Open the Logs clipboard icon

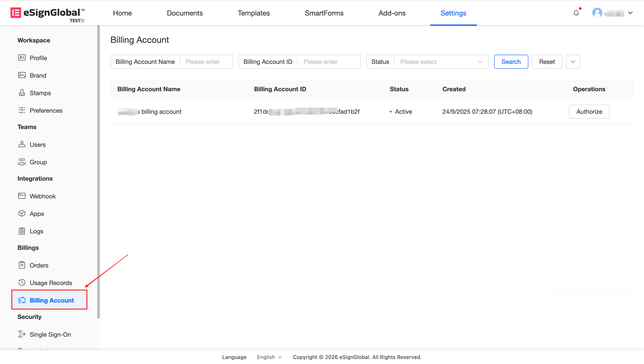[x=22, y=231]
